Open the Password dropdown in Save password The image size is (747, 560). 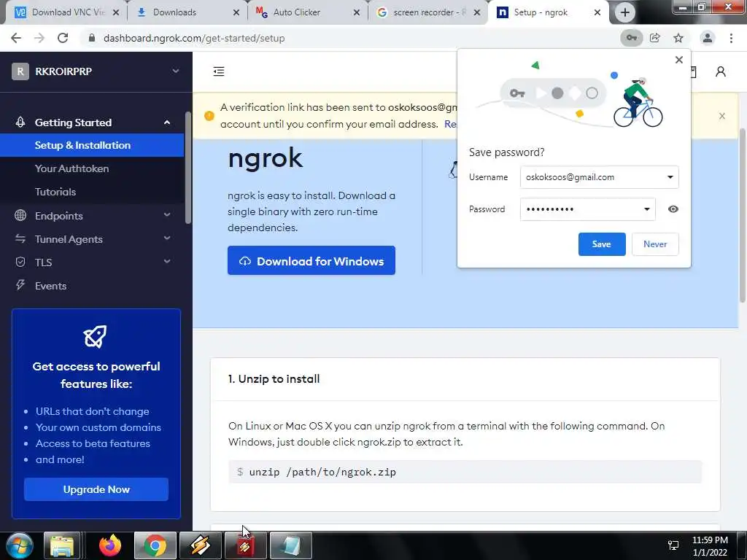647,209
